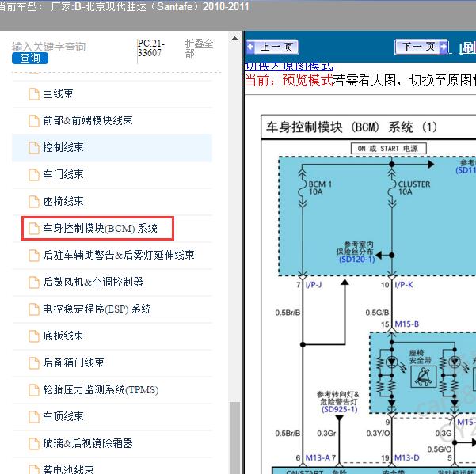Go to previous page with 上一页
The width and height of the screenshot is (476, 474).
[x=272, y=47]
